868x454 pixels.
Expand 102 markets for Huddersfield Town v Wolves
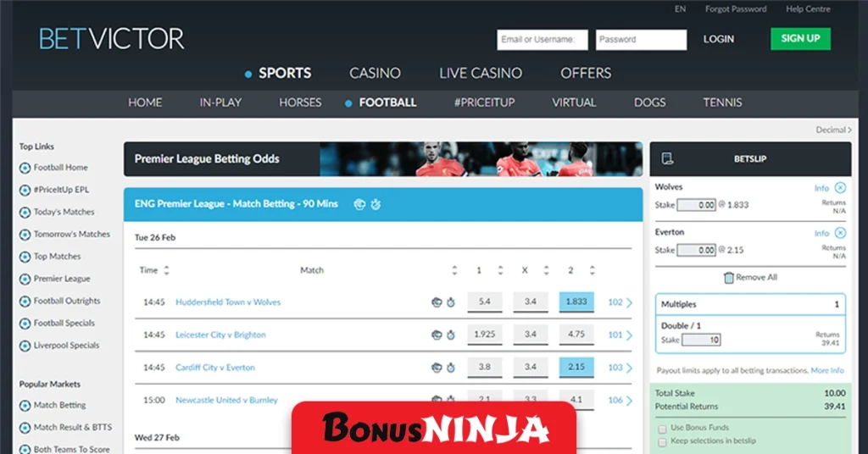tap(620, 302)
